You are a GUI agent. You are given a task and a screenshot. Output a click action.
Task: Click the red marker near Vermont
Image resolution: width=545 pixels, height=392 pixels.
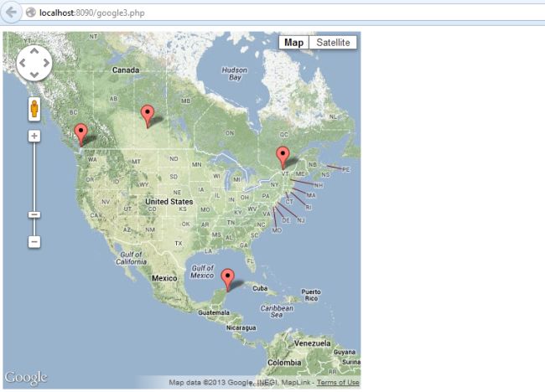coord(283,158)
